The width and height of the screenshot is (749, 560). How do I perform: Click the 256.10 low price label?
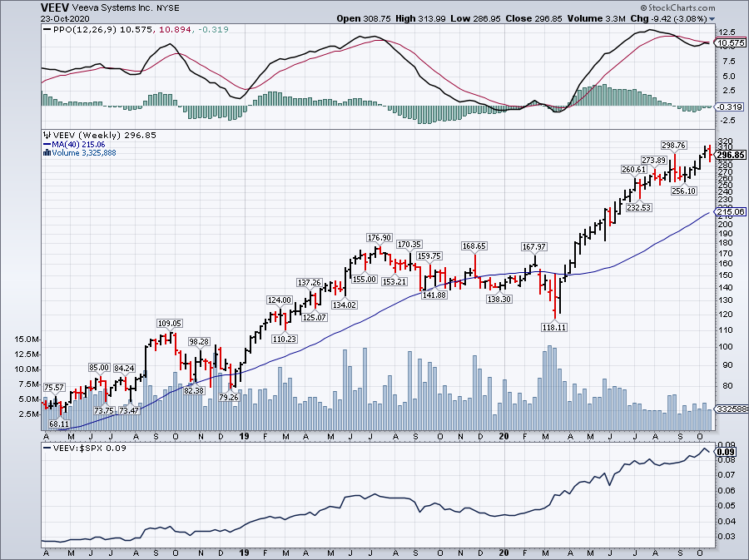tap(683, 191)
